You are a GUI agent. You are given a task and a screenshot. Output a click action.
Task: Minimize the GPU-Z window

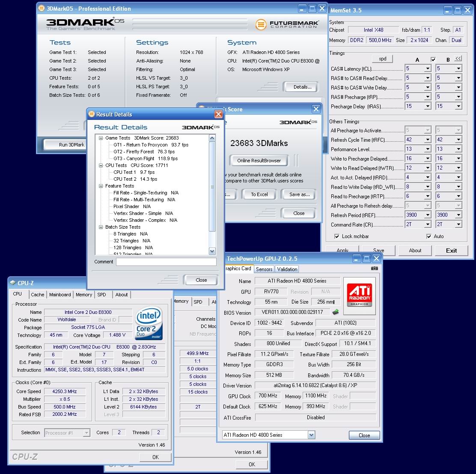click(x=357, y=258)
